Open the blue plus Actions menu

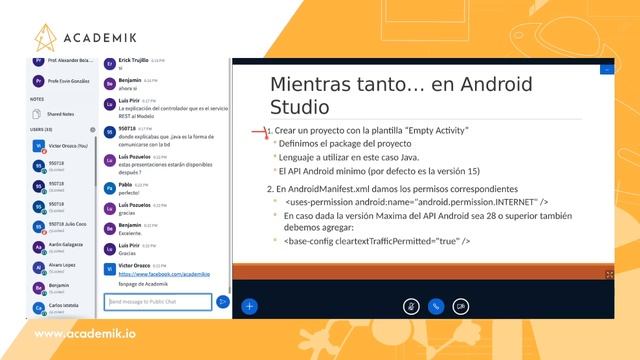(249, 307)
